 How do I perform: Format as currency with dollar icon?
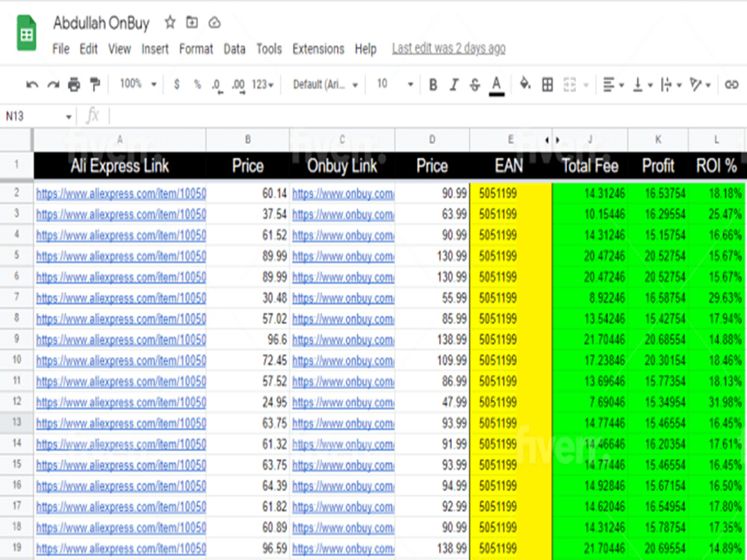point(177,85)
